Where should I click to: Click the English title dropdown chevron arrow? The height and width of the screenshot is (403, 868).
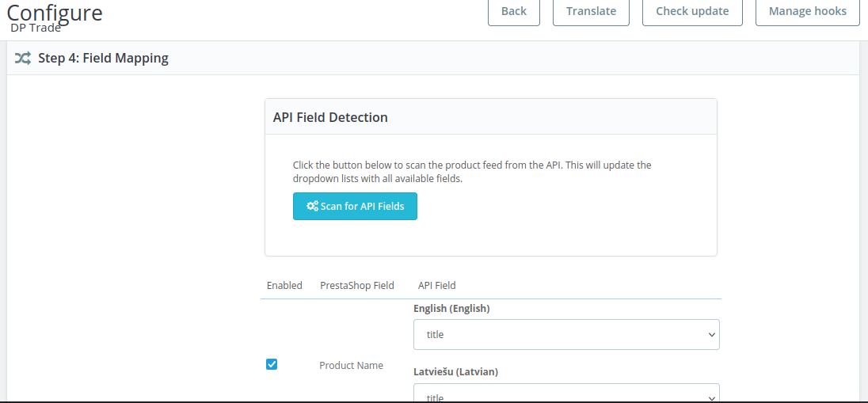click(x=710, y=335)
